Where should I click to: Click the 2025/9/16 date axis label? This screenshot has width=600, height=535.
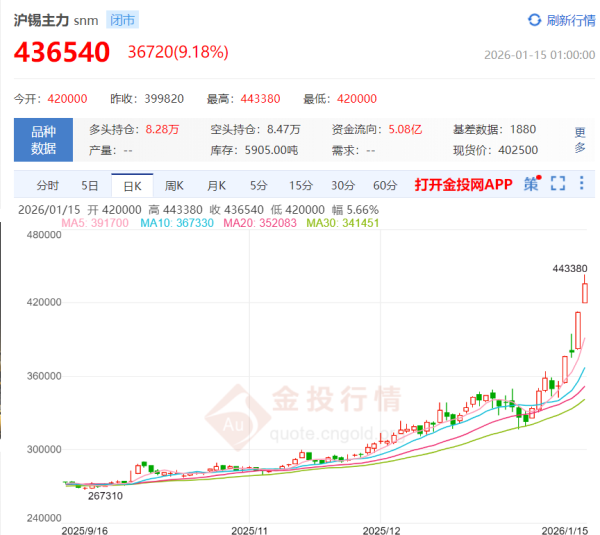click(x=85, y=530)
